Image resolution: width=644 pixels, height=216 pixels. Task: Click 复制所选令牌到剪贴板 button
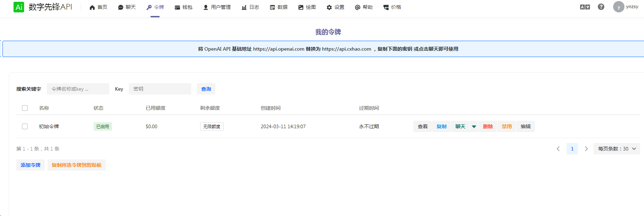point(77,165)
